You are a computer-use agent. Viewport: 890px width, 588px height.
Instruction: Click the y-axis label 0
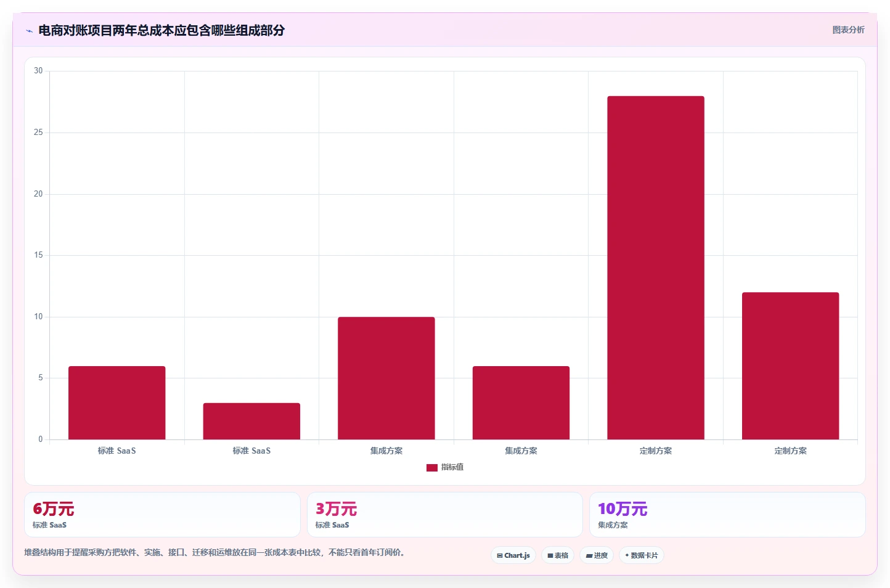[x=41, y=439]
